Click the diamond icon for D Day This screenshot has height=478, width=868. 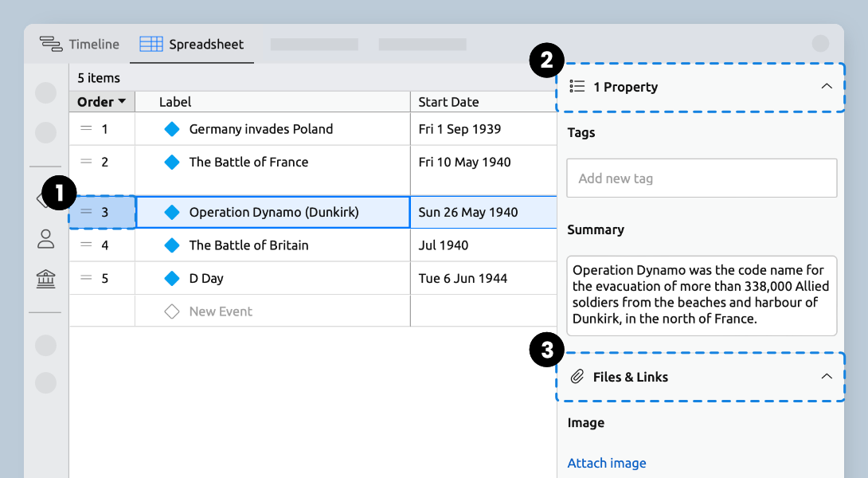pyautogui.click(x=172, y=279)
